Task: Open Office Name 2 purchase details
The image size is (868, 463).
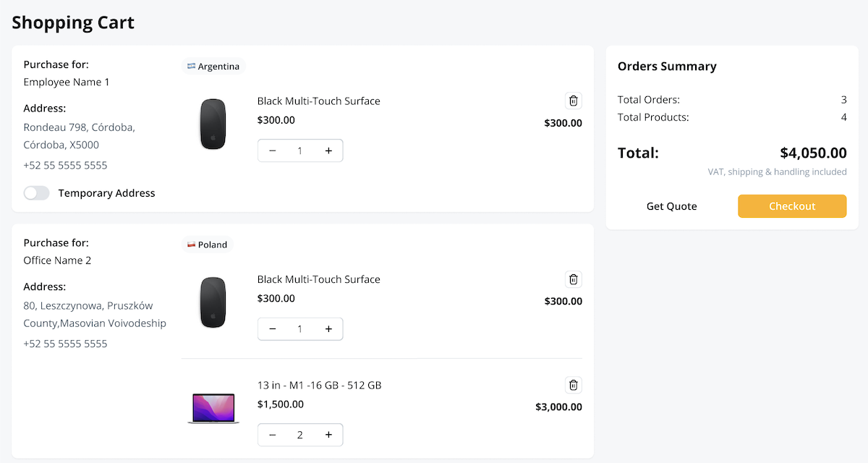Action: (x=57, y=260)
